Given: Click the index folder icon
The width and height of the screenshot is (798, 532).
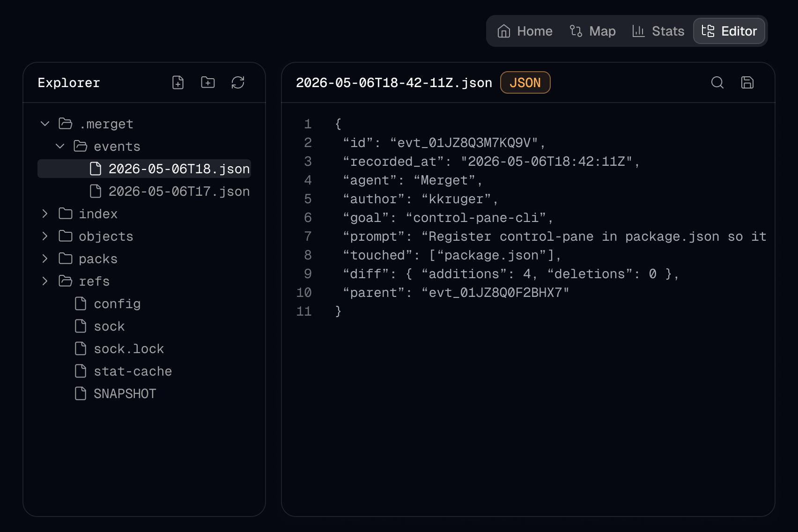Looking at the screenshot, I should coord(66,214).
